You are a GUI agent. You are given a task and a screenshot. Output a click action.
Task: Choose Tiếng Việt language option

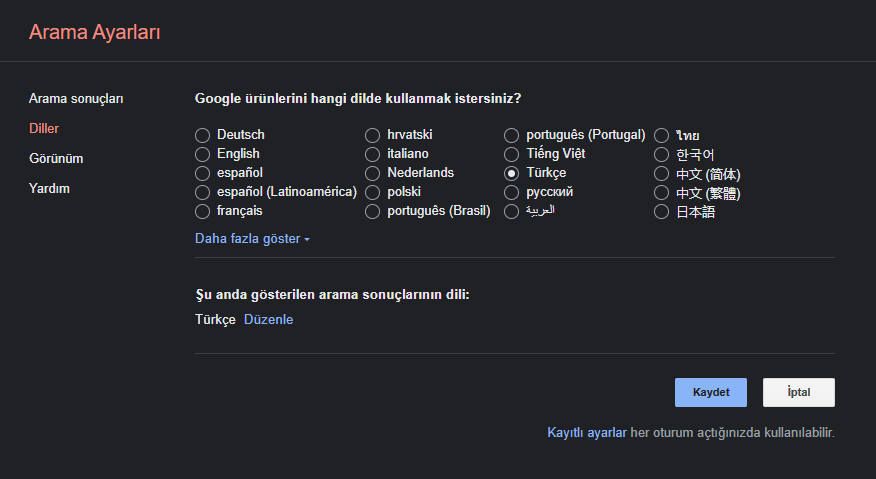click(x=512, y=154)
